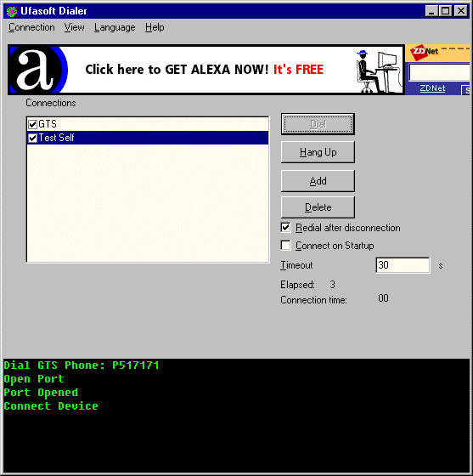Click the Hang Up button
The image size is (473, 476).
pyautogui.click(x=318, y=152)
